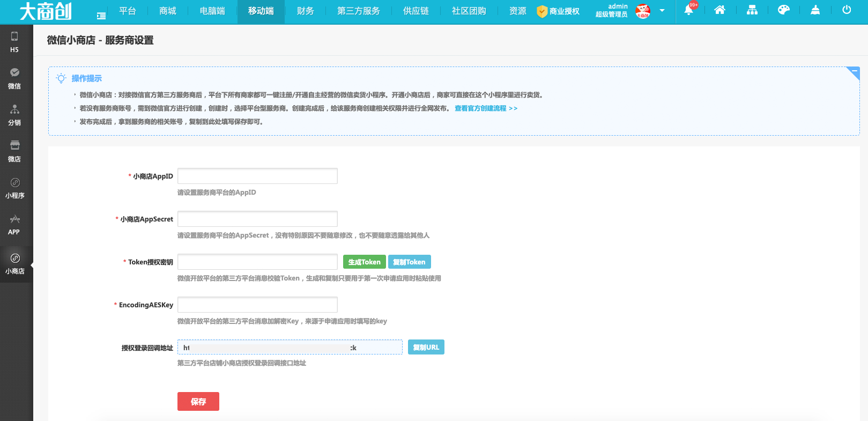Save settings with 保存 button
The height and width of the screenshot is (421, 868).
point(198,401)
